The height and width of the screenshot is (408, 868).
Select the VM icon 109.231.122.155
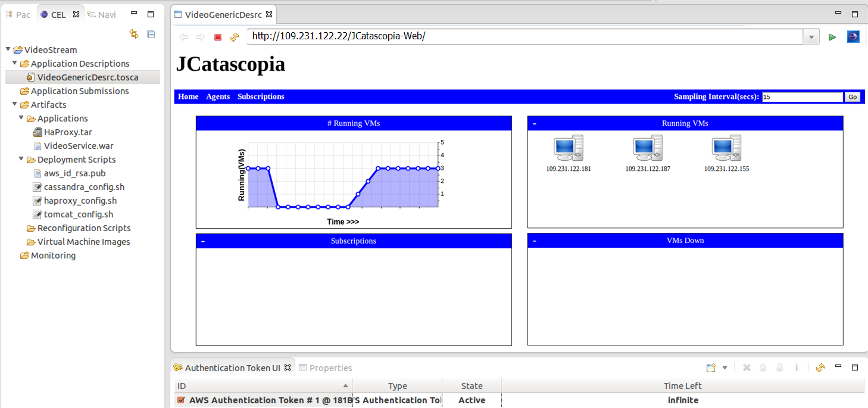pos(726,148)
